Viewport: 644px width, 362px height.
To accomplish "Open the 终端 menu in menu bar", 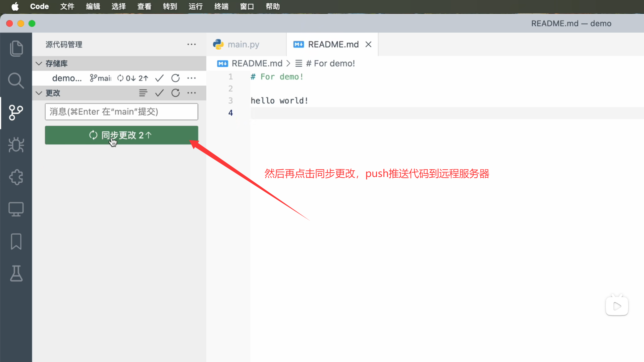I will click(221, 6).
